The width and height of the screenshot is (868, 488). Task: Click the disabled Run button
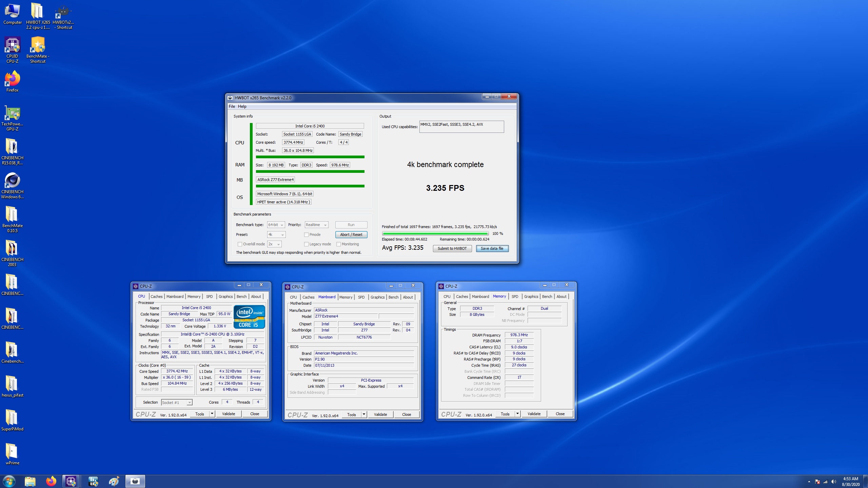pos(351,225)
